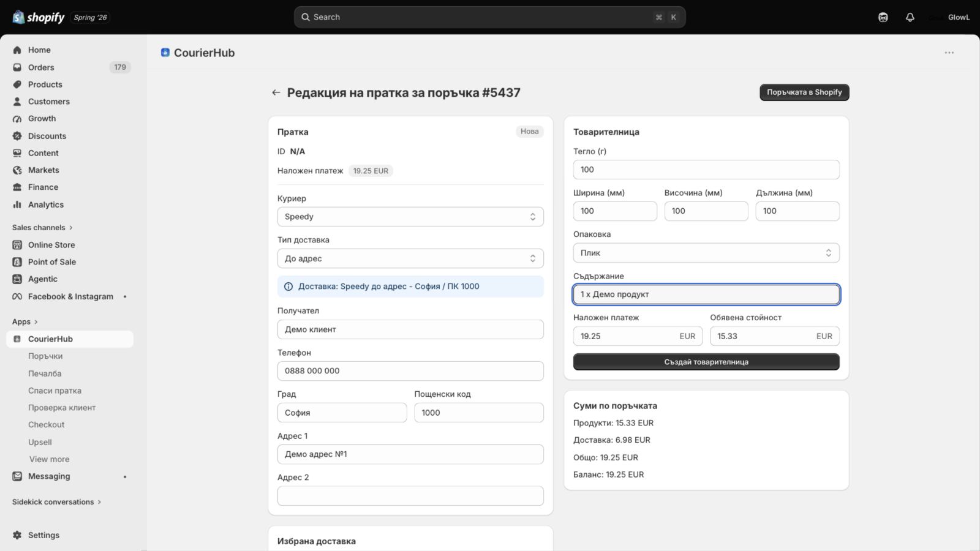Click the 179 orders count badge
The width and height of the screenshot is (980, 551).
point(120,67)
